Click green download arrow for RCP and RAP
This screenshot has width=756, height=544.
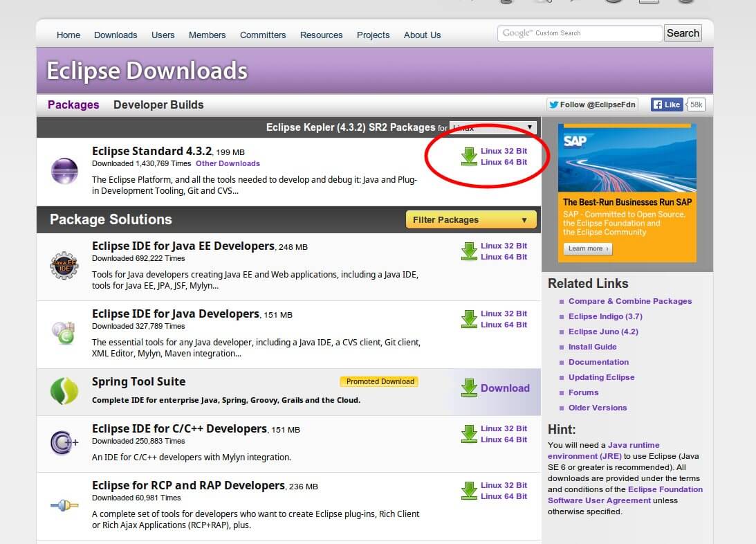(469, 491)
